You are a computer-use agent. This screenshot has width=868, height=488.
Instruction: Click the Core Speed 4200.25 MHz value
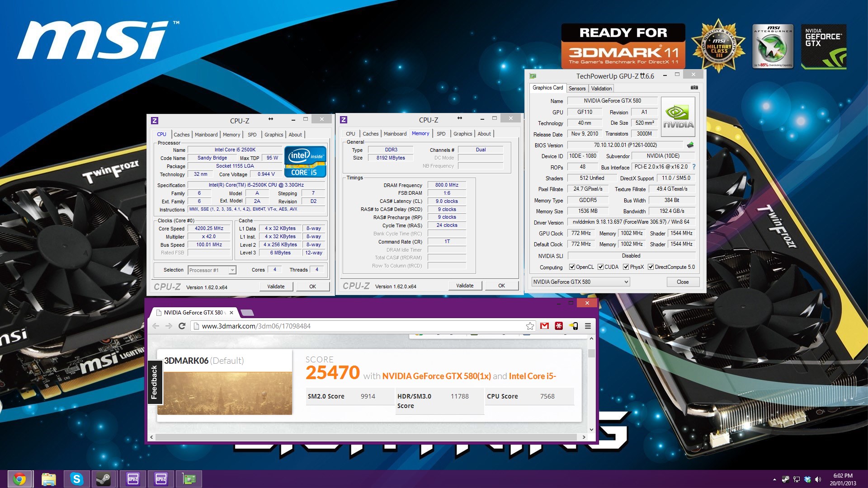[x=209, y=229]
